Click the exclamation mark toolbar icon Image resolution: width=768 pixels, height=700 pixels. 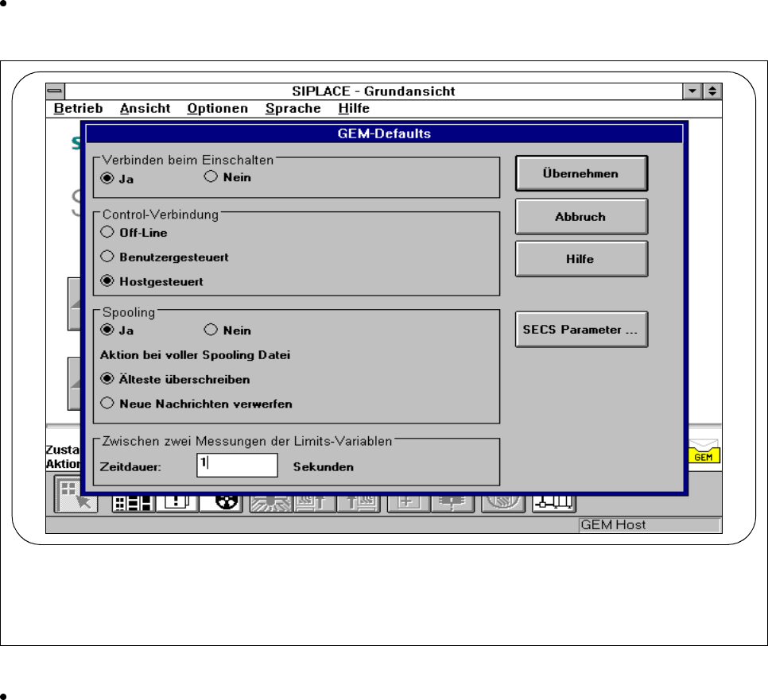point(176,503)
